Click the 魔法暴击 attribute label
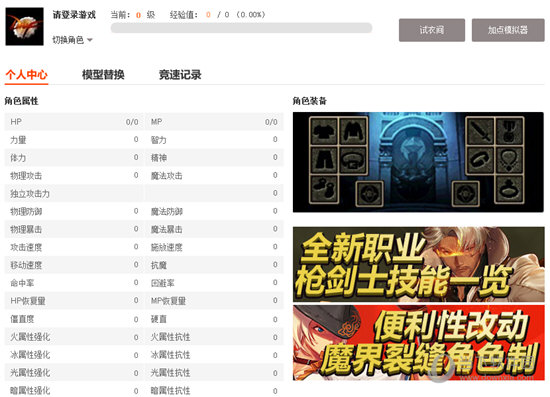Viewport: 550px width, 397px height. click(x=167, y=229)
